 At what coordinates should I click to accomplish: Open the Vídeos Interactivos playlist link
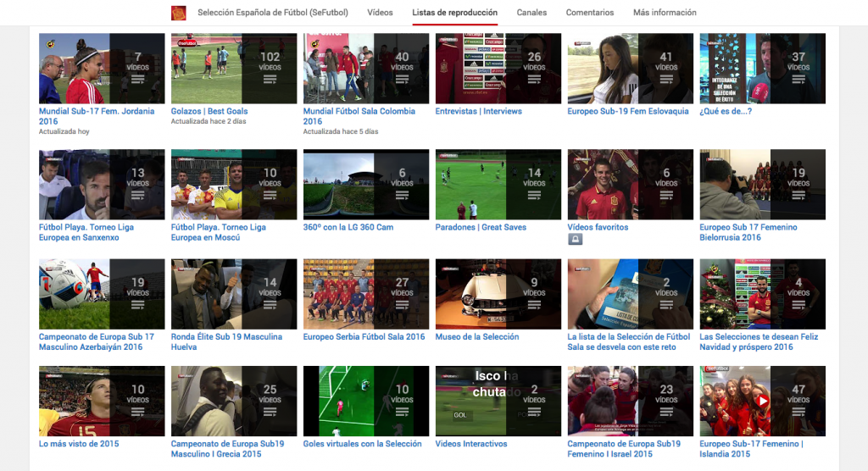tap(471, 444)
